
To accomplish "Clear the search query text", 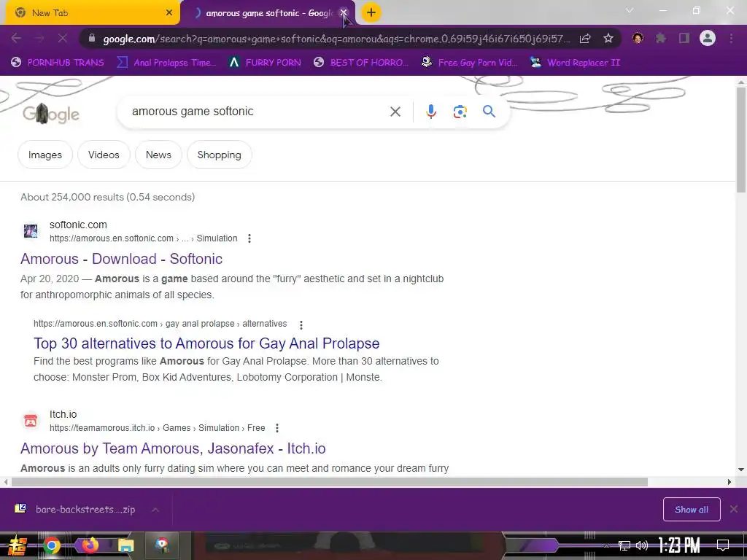I will coord(395,112).
